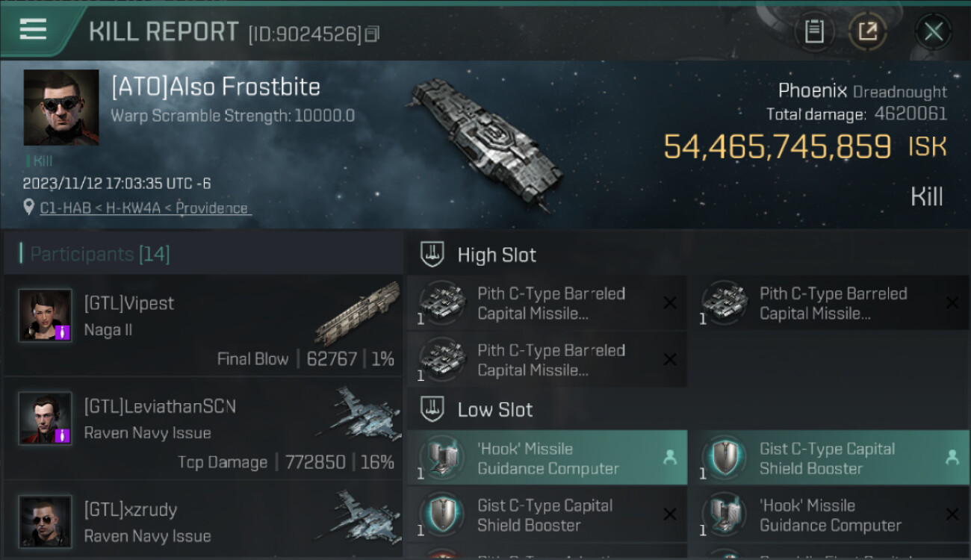
Task: Select xzrudy's participant portrait
Action: pyautogui.click(x=46, y=520)
